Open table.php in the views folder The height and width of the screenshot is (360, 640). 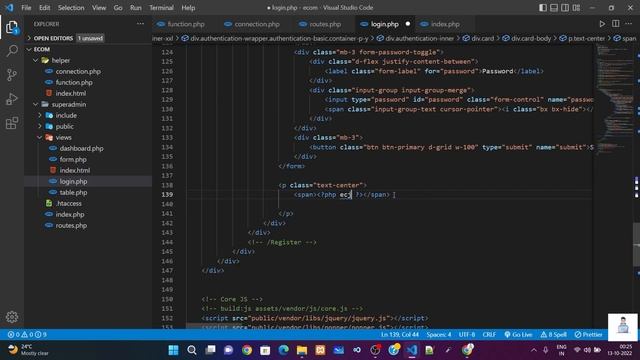(73, 193)
